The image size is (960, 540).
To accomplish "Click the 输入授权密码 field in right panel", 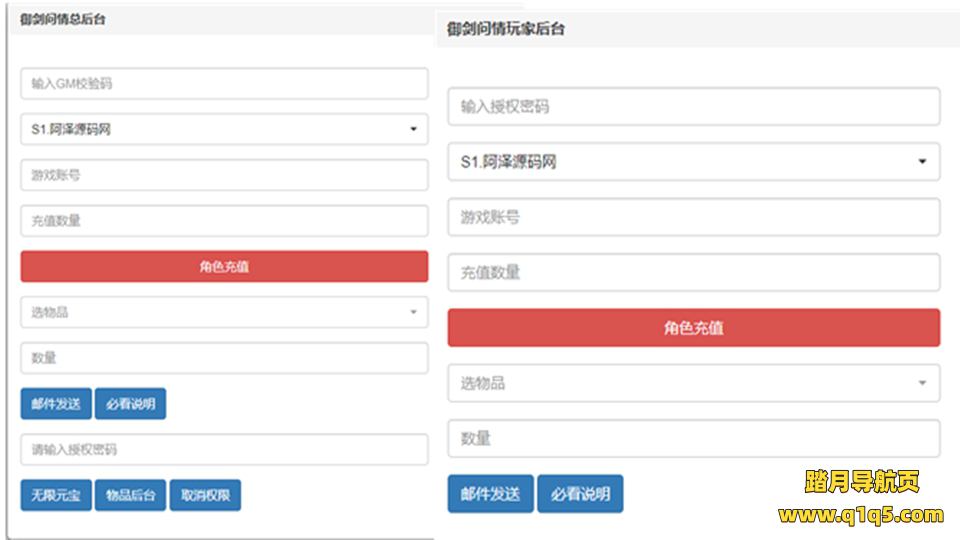I will [693, 107].
